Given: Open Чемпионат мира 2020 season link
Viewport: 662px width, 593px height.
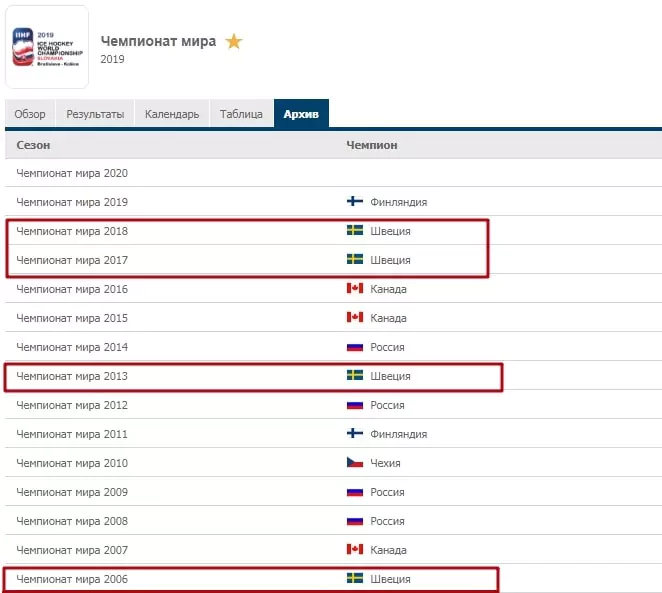Looking at the screenshot, I should point(72,173).
